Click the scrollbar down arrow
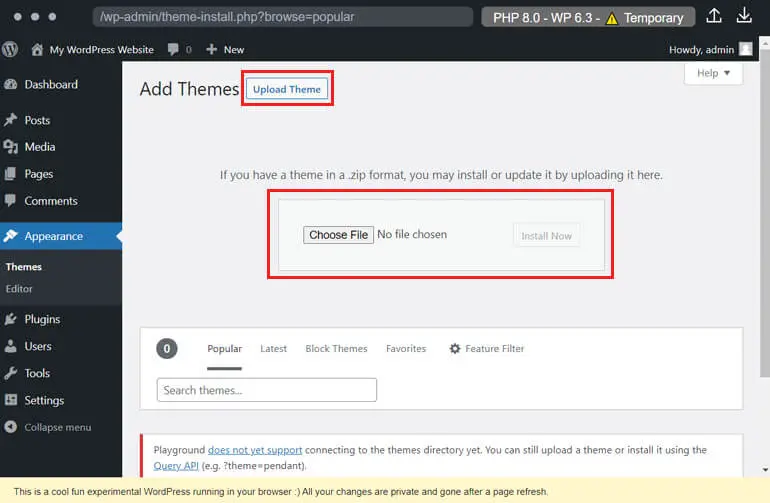Screen dimensions: 770x503 click(765, 470)
